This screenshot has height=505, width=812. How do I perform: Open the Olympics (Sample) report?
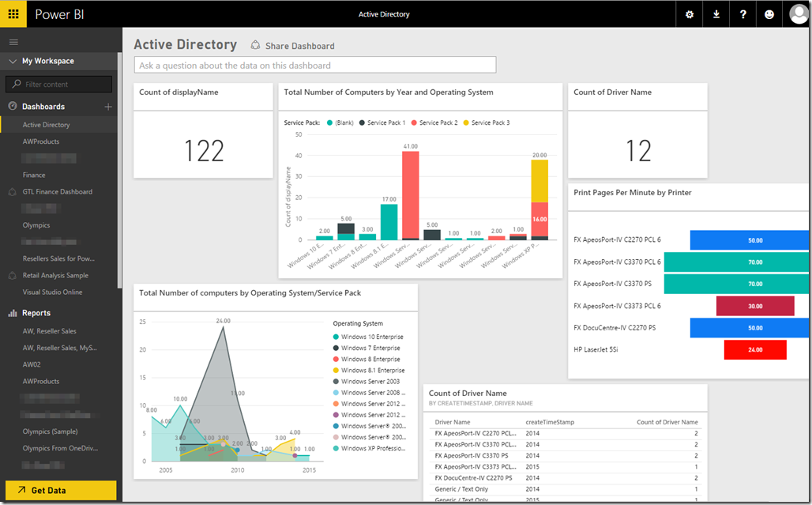[x=51, y=432]
